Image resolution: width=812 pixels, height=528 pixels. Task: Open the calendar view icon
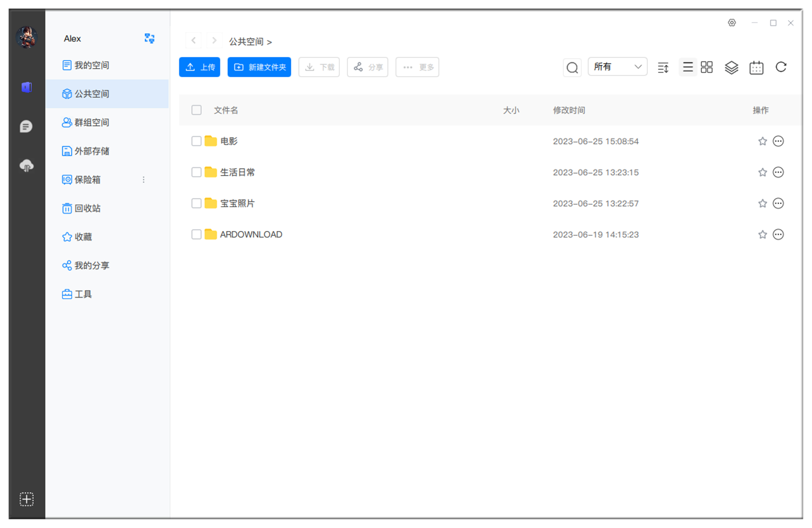coord(756,67)
